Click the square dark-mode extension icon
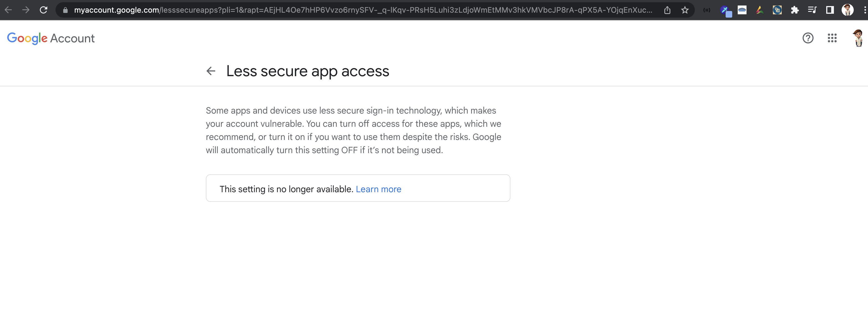Screen dimensions: 868x314 coord(831,10)
